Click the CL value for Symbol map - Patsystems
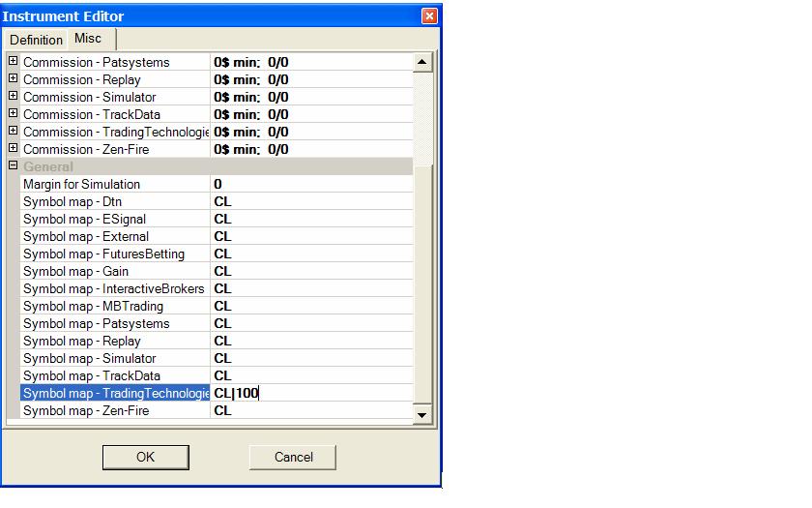This screenshot has height=508, width=812. (x=222, y=323)
